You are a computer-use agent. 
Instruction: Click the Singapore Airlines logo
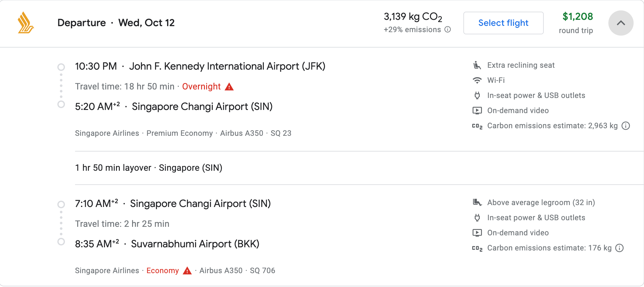[26, 23]
